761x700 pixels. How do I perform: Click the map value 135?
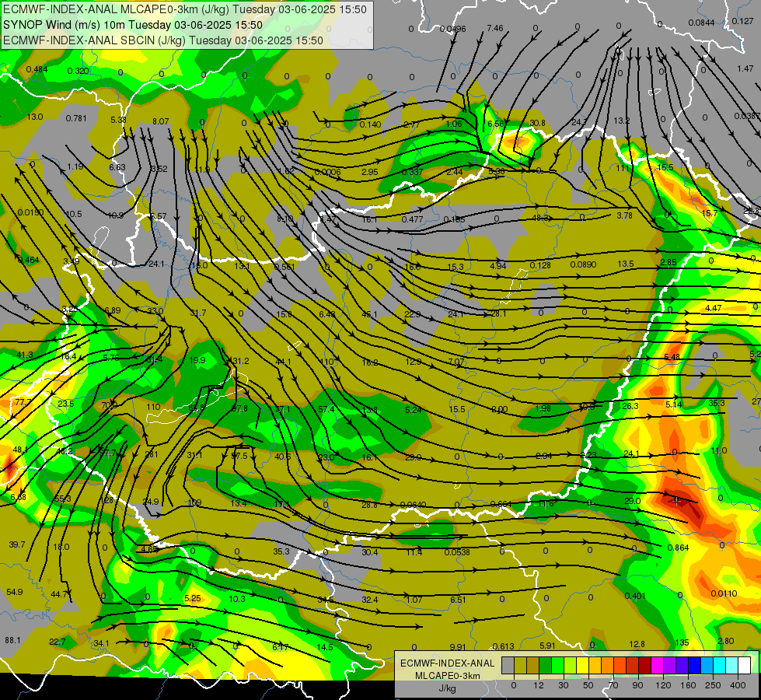(x=682, y=642)
